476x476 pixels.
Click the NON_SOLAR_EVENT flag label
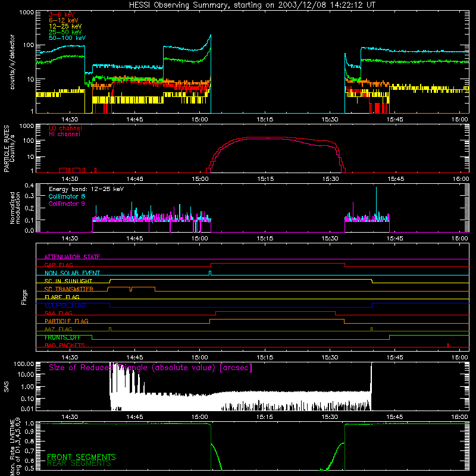pyautogui.click(x=72, y=273)
